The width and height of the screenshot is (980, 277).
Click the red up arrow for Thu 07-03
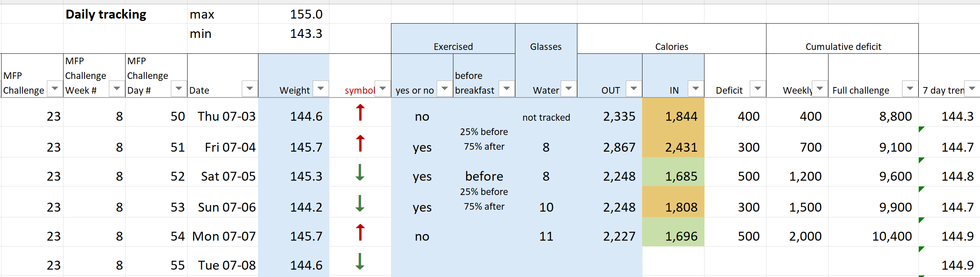360,113
